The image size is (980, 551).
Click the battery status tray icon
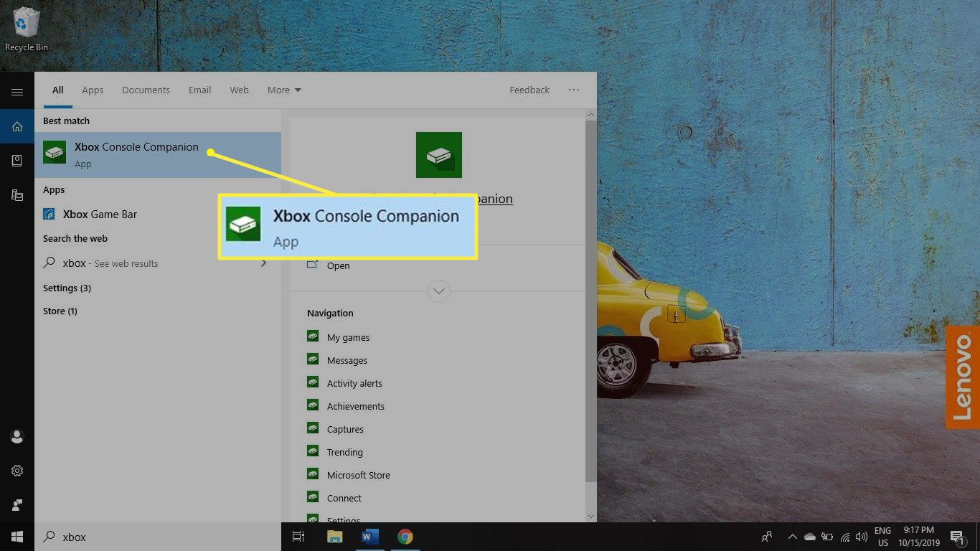tap(827, 537)
